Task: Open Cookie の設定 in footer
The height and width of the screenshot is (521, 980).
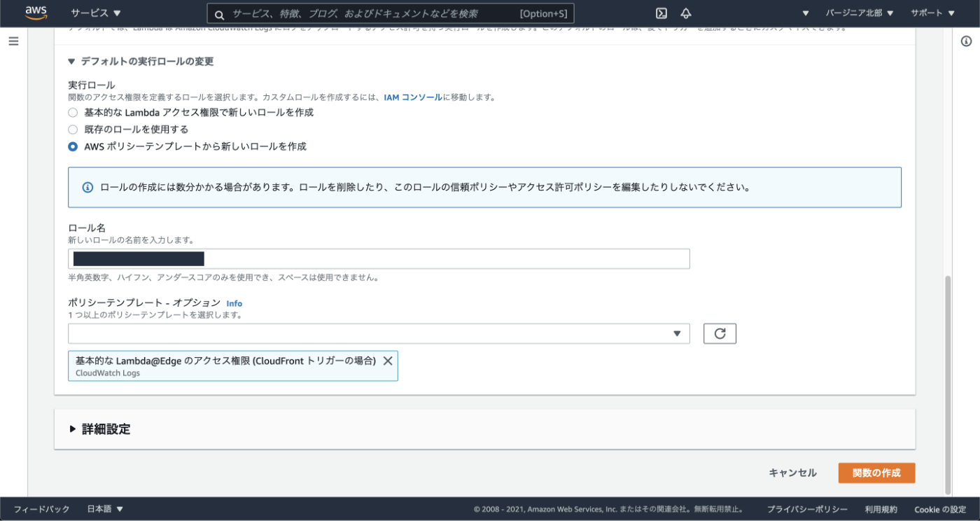Action: [x=940, y=509]
